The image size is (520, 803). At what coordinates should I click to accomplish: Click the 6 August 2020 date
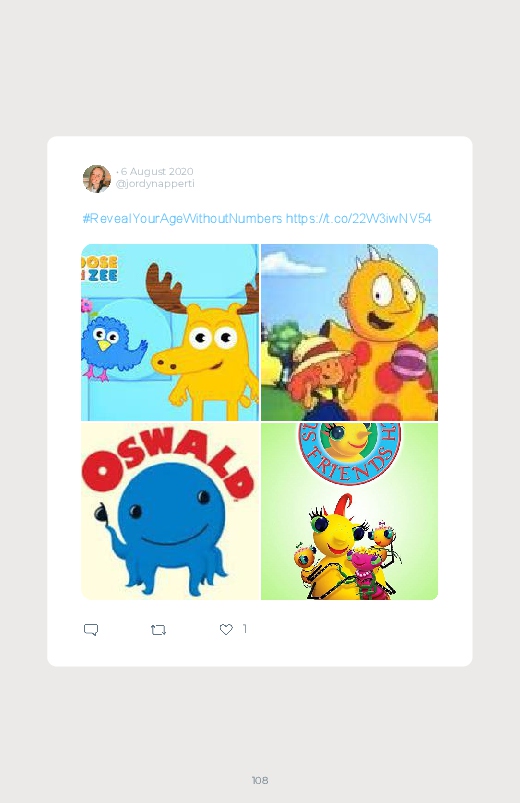pyautogui.click(x=157, y=172)
